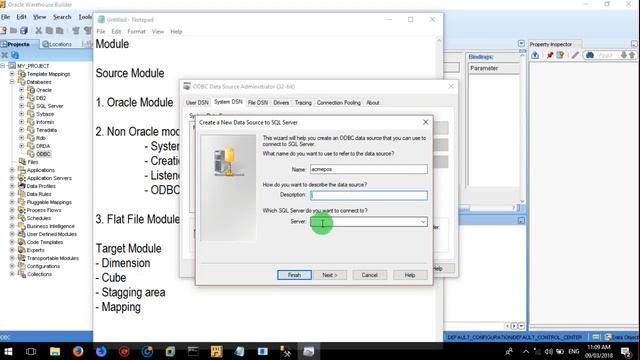640x360 pixels.
Task: Click the Notepad vertical scrollbar up arrow
Action: [x=439, y=40]
